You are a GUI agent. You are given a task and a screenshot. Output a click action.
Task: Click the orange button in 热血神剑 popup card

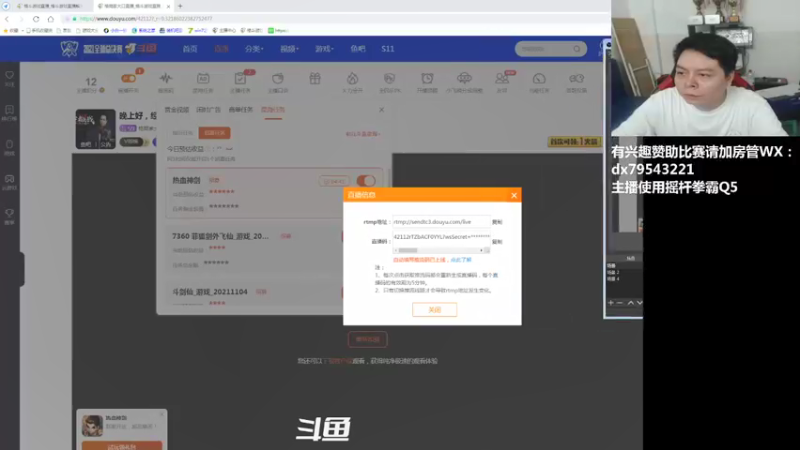(x=122, y=446)
